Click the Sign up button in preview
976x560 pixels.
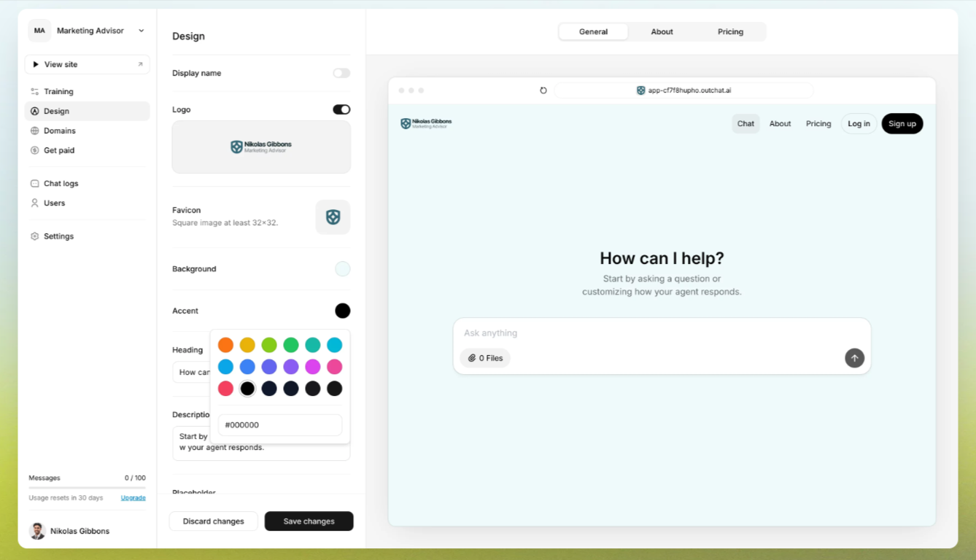pyautogui.click(x=902, y=123)
